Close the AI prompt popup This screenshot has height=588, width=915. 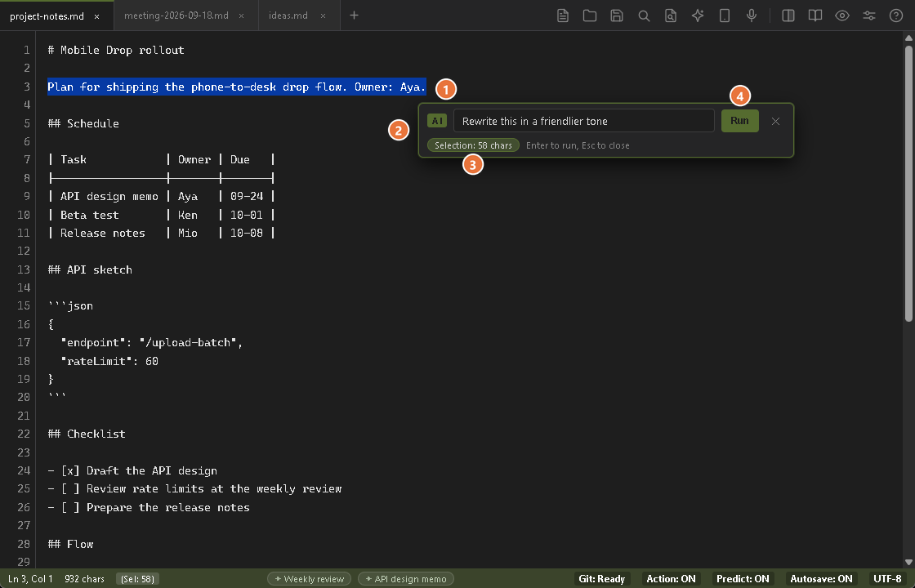point(775,122)
